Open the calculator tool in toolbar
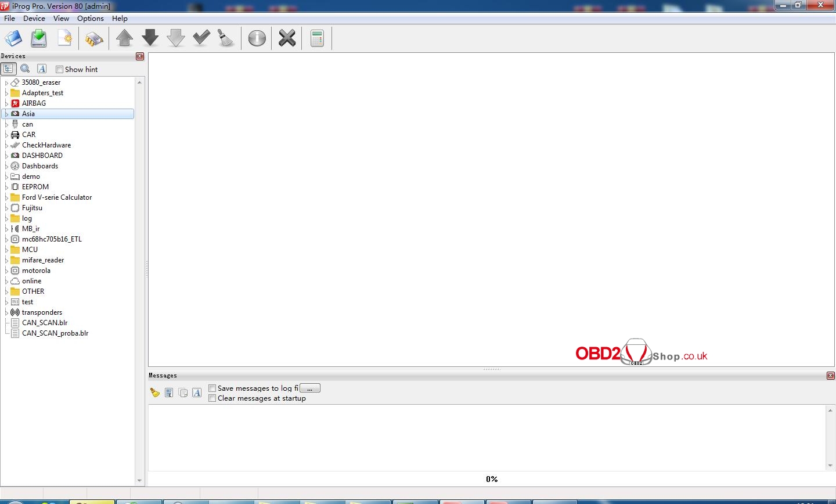 coord(317,39)
